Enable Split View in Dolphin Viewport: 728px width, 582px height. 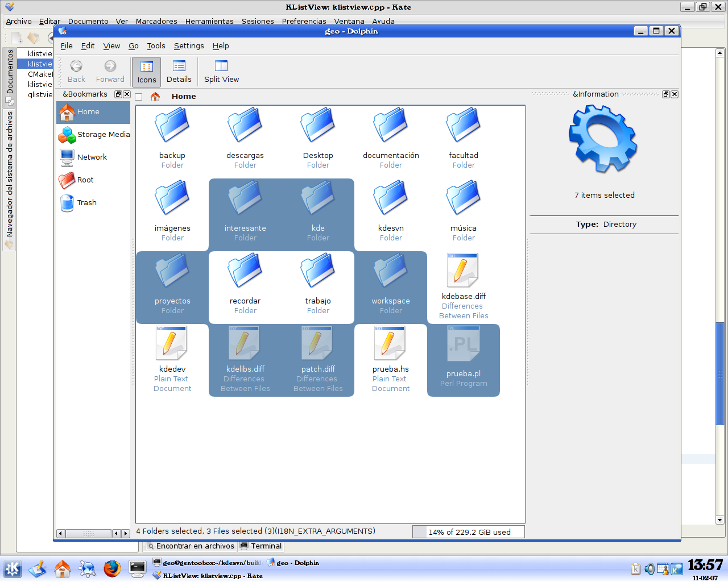[222, 72]
